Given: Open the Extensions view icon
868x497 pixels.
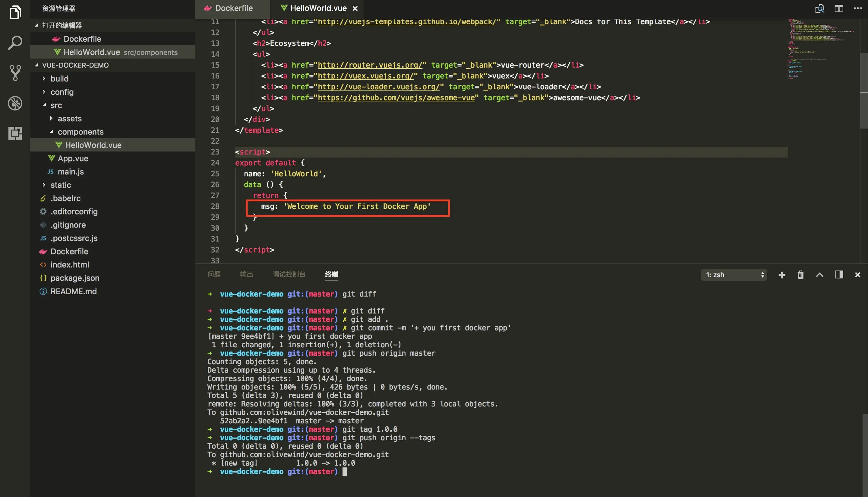Looking at the screenshot, I should (15, 133).
